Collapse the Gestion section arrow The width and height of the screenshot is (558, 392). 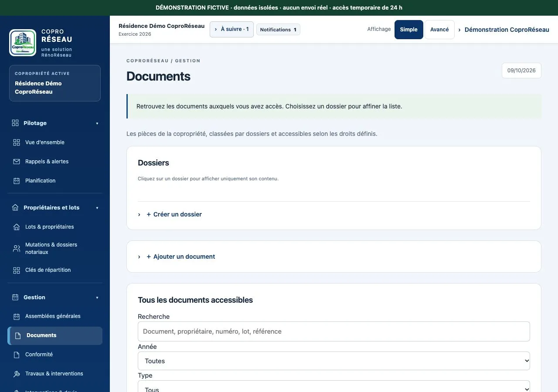click(97, 297)
